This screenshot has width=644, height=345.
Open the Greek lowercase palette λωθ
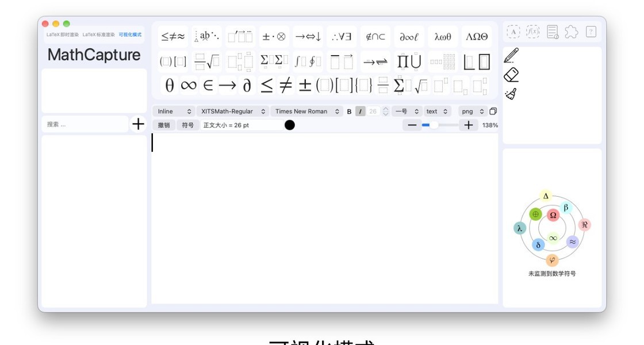443,37
